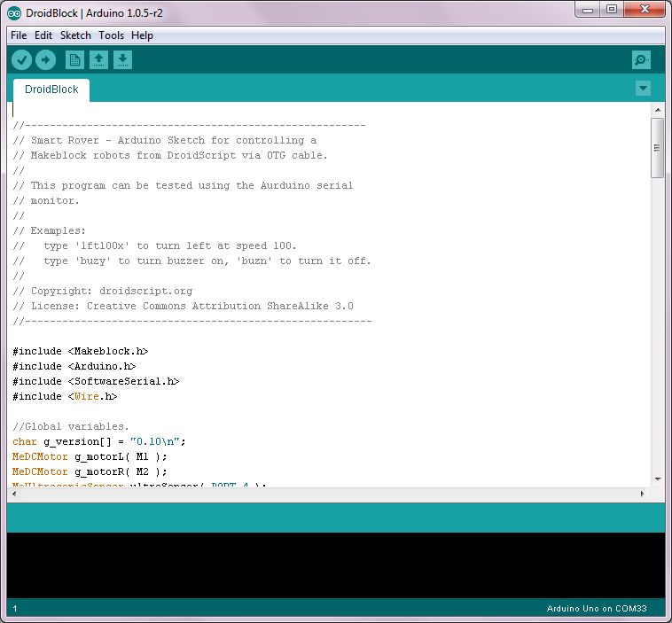
Task: Click the '// Examples:' comment line
Action: pyautogui.click(x=50, y=230)
